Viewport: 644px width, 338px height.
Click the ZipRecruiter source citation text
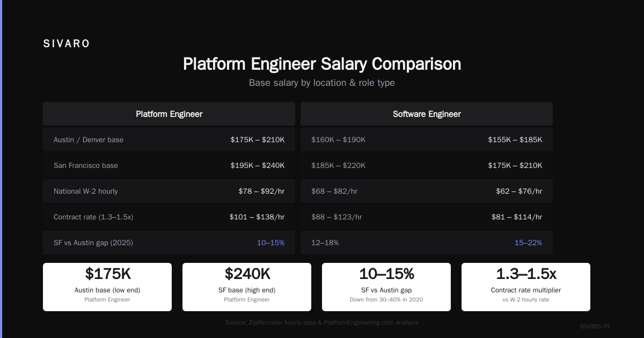322,322
